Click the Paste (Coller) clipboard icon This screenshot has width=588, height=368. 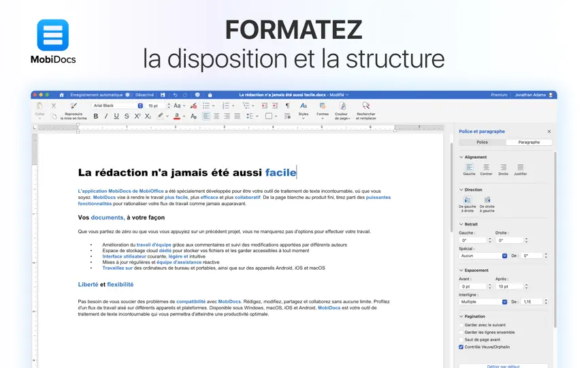pyautogui.click(x=39, y=106)
